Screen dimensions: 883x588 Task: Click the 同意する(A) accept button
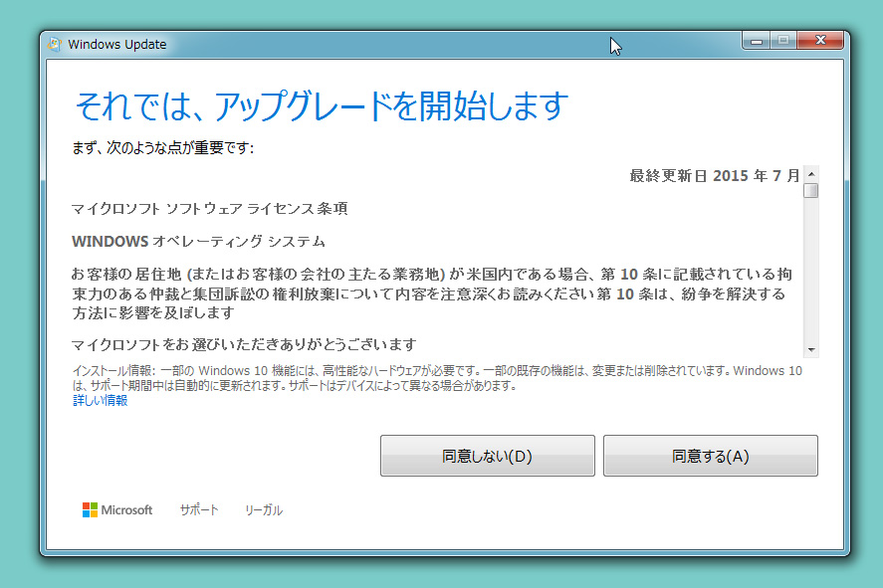(x=710, y=456)
